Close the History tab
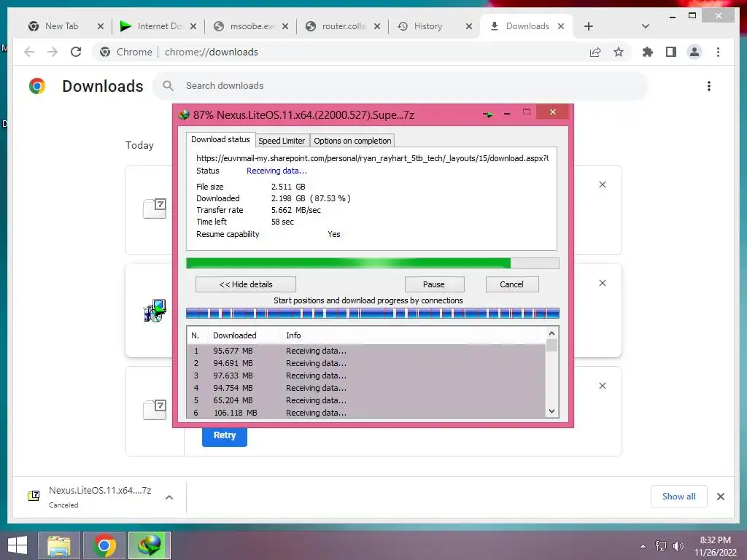 point(469,26)
